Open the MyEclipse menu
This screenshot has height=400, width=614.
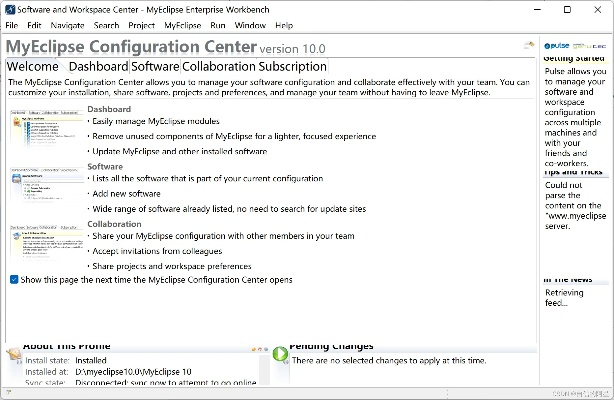coord(182,24)
